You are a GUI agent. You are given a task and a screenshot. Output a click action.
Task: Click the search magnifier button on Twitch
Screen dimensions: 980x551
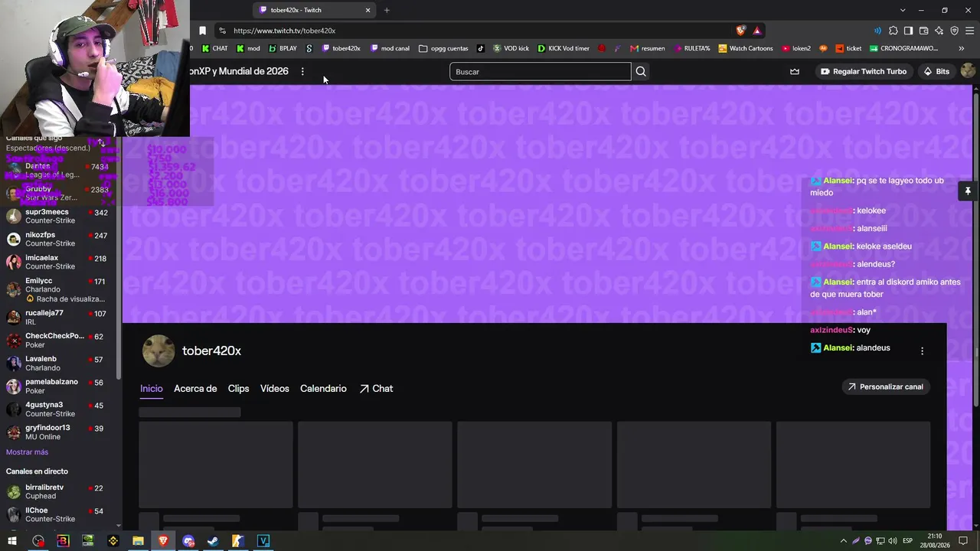pyautogui.click(x=641, y=72)
